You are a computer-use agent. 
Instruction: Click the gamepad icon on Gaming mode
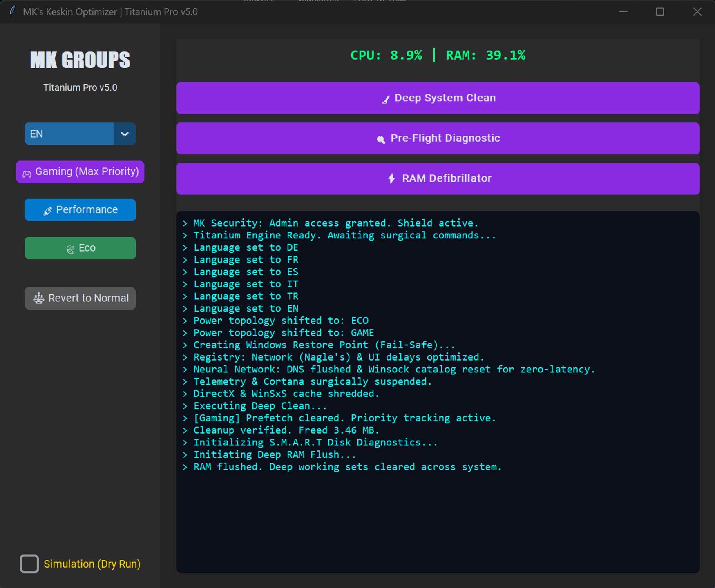(x=27, y=174)
